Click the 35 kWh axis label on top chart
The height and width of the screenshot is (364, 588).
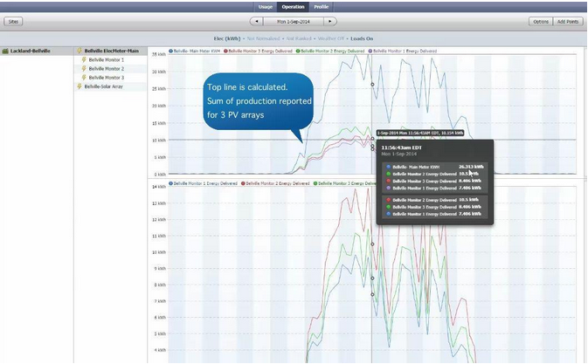[x=159, y=55]
